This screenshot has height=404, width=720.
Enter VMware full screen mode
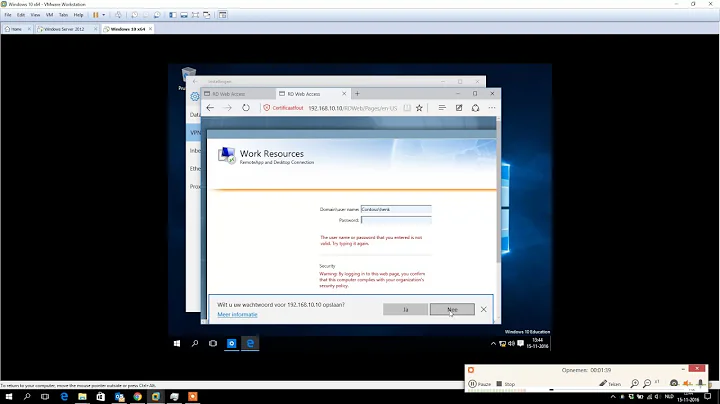click(195, 15)
